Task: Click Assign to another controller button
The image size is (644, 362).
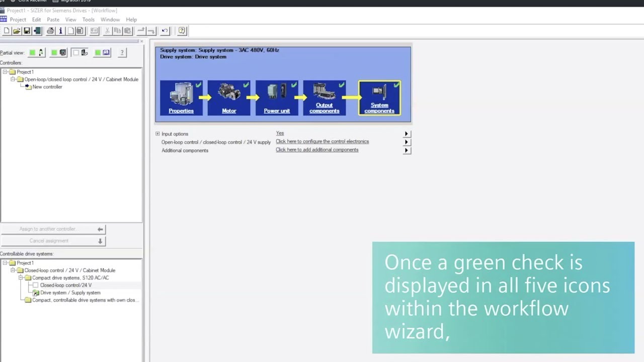Action: pos(53,229)
